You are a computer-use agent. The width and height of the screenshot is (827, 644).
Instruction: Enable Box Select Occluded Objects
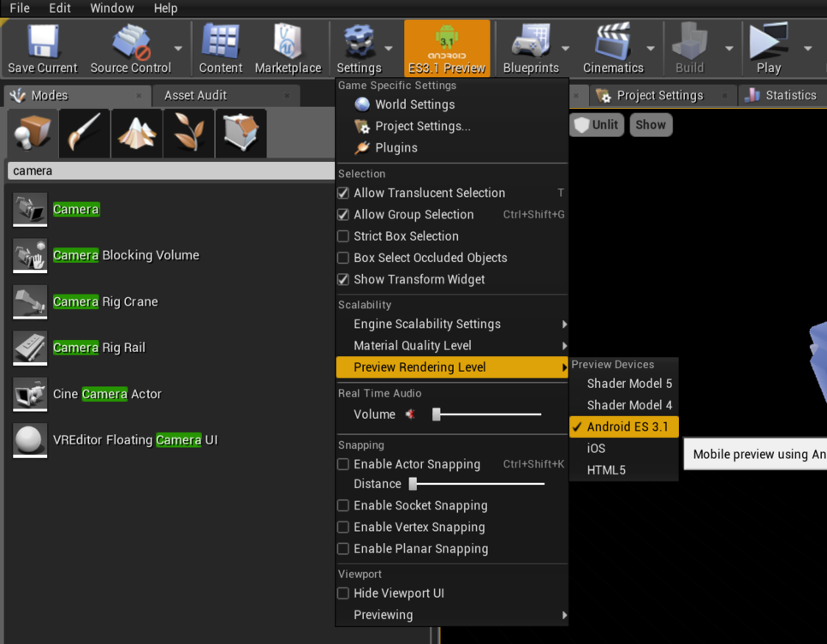(343, 258)
